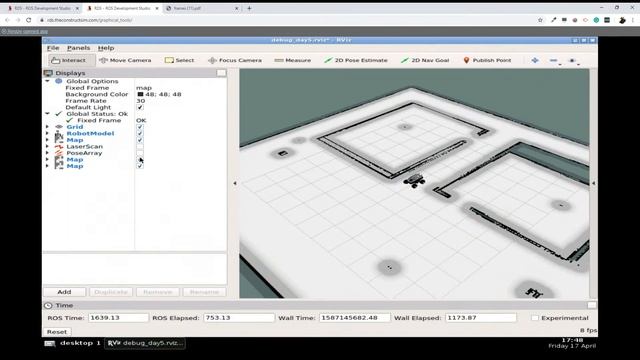The image size is (640, 360).
Task: Open the File menu
Action: (53, 48)
